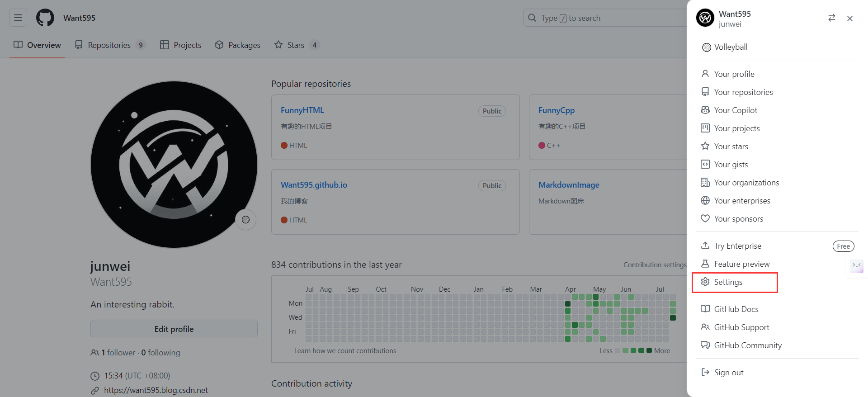Click the Edit profile button

pos(174,329)
